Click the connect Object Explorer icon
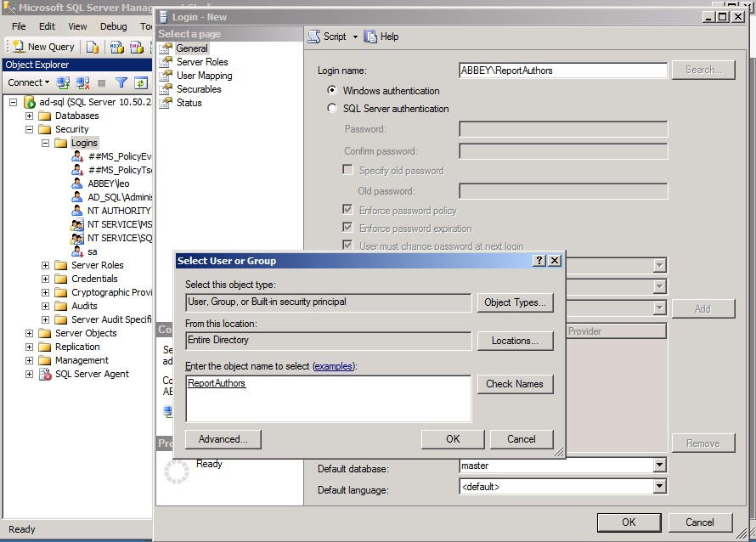This screenshot has width=756, height=542. pyautogui.click(x=63, y=83)
